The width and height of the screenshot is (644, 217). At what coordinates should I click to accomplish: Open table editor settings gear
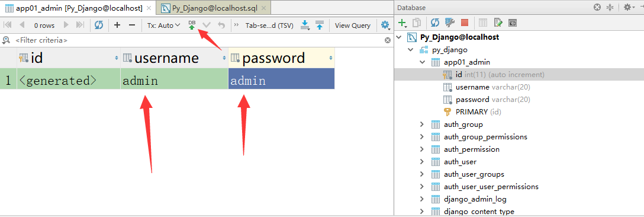point(385,25)
